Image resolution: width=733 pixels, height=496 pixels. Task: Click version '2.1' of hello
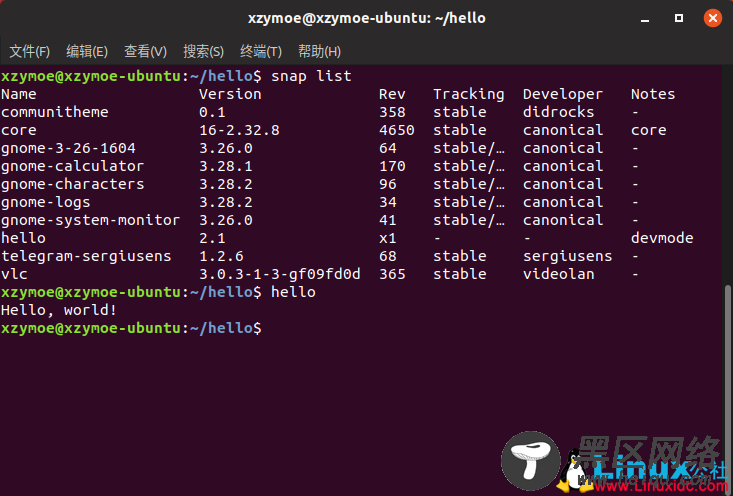click(x=212, y=238)
